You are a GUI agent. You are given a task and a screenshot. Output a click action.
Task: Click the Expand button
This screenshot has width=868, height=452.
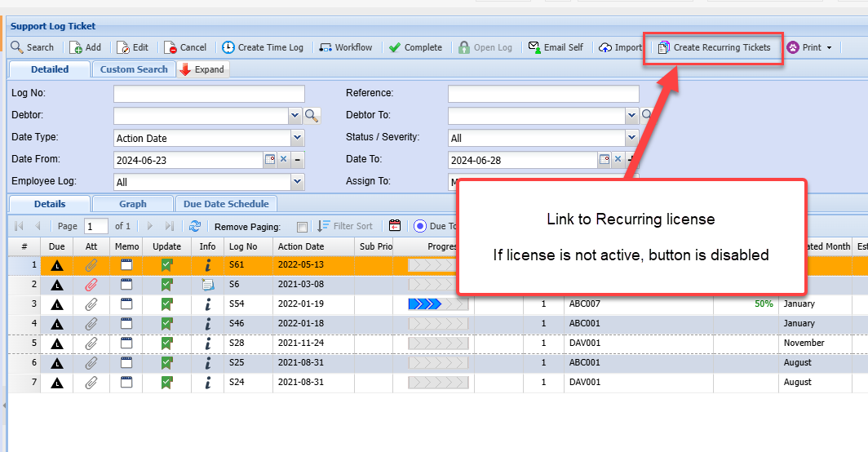click(202, 69)
